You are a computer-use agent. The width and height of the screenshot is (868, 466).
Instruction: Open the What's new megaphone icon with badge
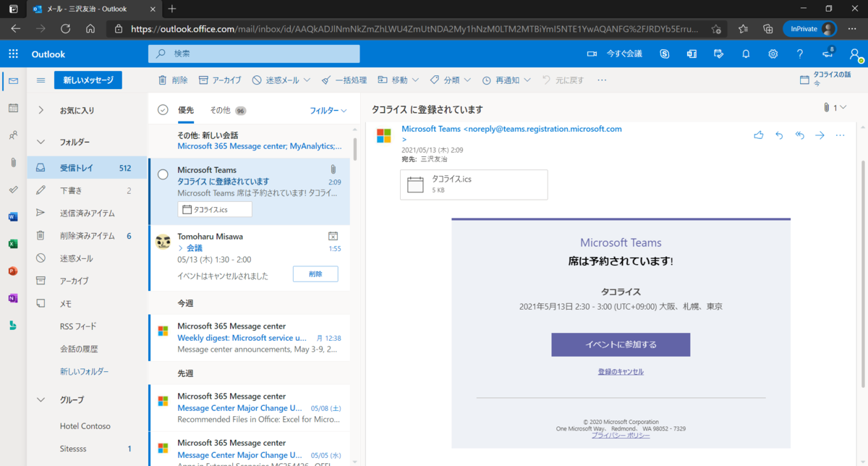pos(828,54)
